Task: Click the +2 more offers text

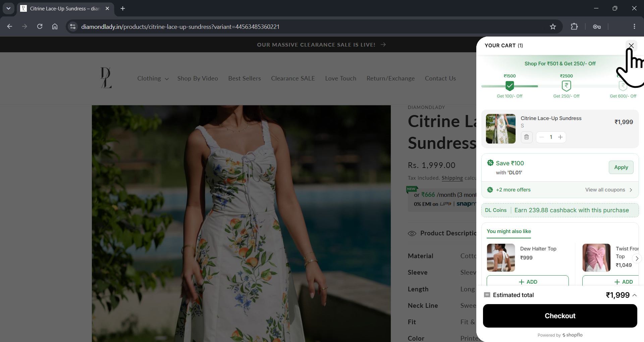Action: pyautogui.click(x=513, y=190)
